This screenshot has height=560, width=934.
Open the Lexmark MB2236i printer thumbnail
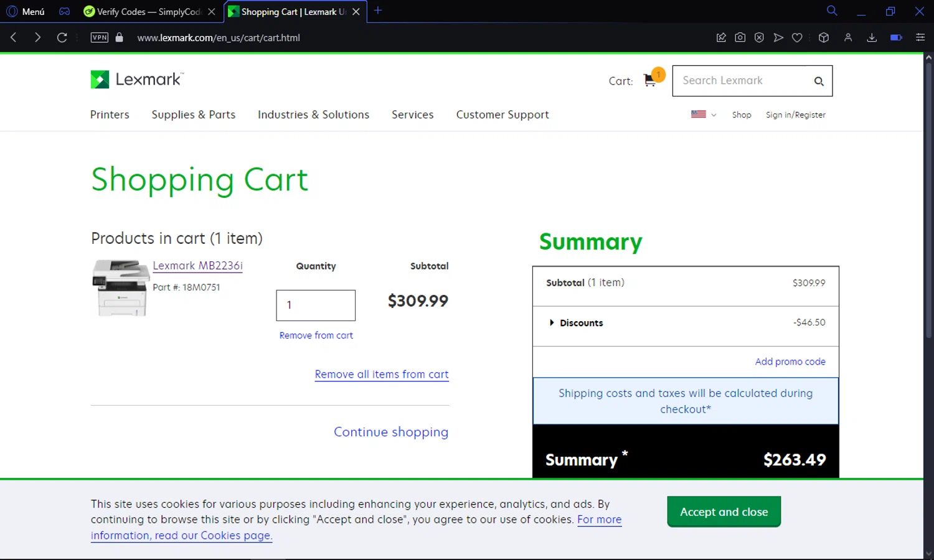click(120, 287)
